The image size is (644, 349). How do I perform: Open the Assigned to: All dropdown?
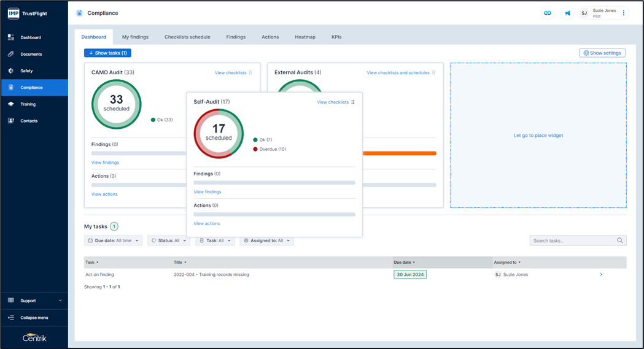click(x=266, y=240)
